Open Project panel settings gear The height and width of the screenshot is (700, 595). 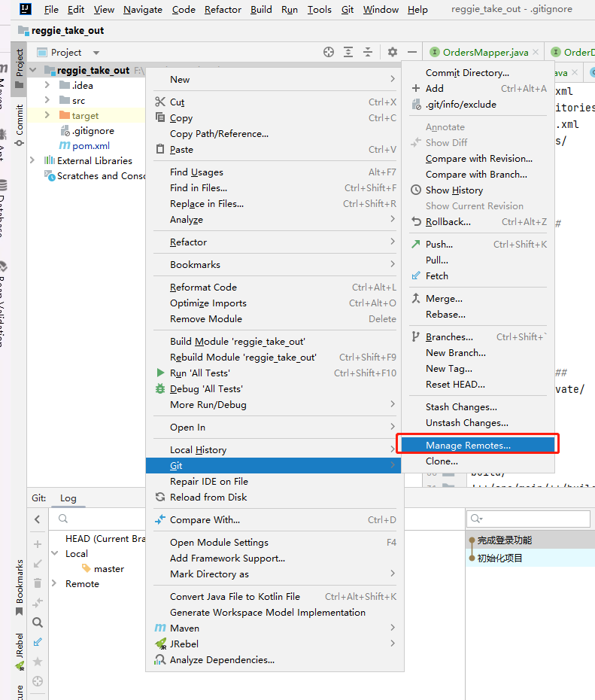tap(393, 52)
